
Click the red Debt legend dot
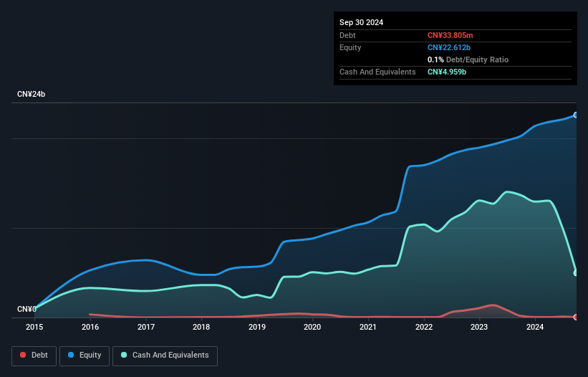[x=23, y=355]
